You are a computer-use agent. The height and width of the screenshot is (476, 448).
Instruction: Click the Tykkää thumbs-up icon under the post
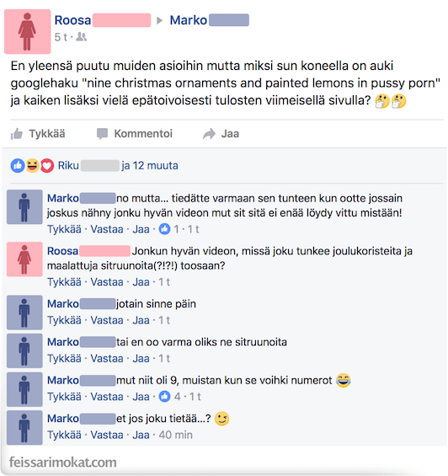[x=17, y=134]
